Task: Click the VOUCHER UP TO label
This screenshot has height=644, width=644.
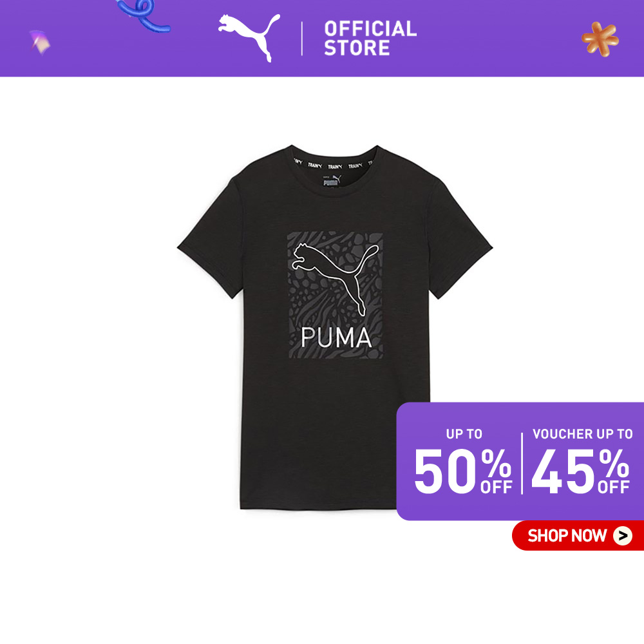Action: coord(582,434)
